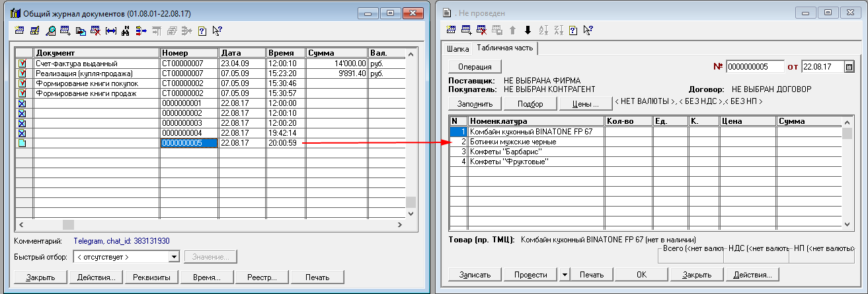Screen dimensions: 868x294
Task: Click journal date interval arrows icon
Action: tap(110, 30)
